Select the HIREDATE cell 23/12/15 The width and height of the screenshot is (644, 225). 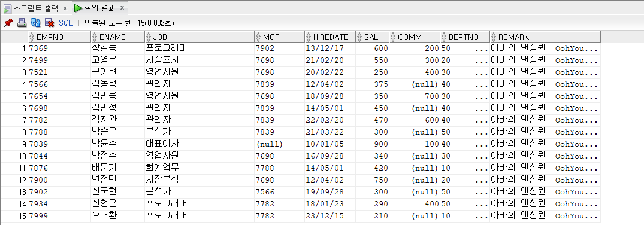tap(330, 215)
